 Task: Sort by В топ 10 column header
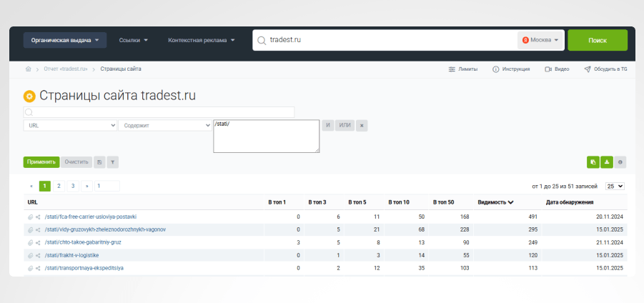399,202
